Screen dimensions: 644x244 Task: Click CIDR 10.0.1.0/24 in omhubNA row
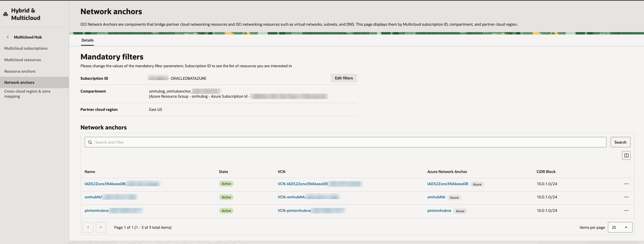click(x=547, y=197)
